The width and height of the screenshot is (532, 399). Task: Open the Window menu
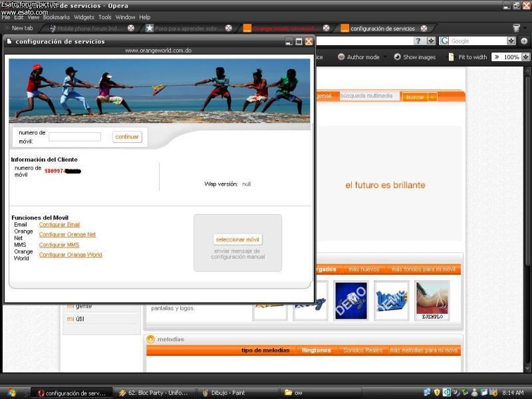coord(125,17)
